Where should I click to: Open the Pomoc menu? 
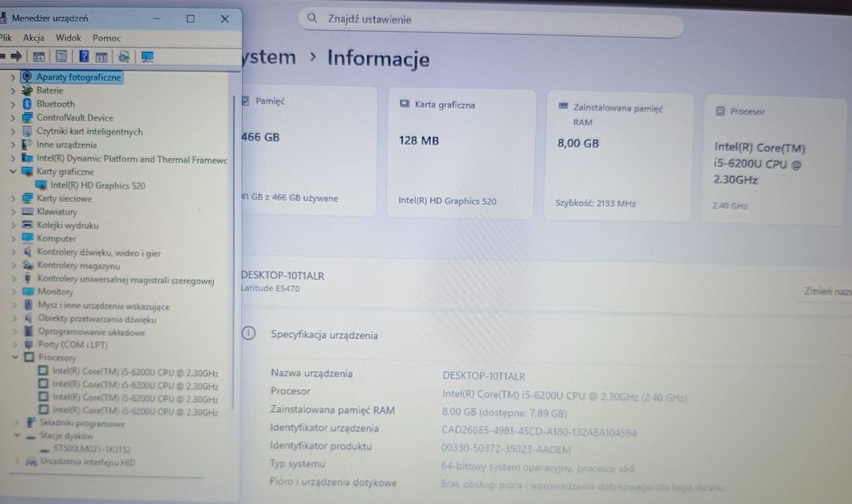(106, 38)
